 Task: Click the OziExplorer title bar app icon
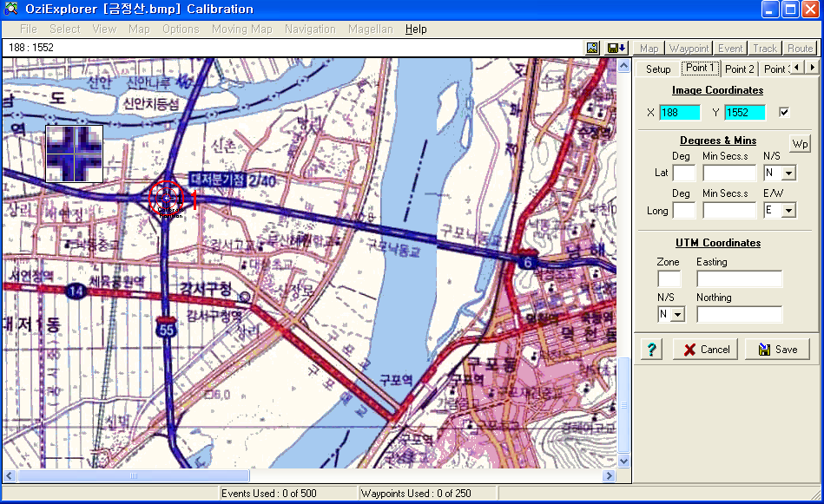10,9
